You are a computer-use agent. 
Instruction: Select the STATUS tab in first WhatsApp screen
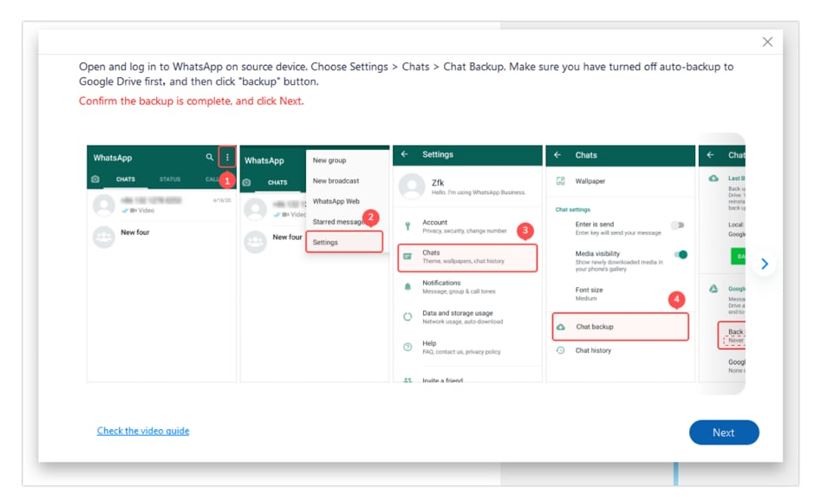170,180
